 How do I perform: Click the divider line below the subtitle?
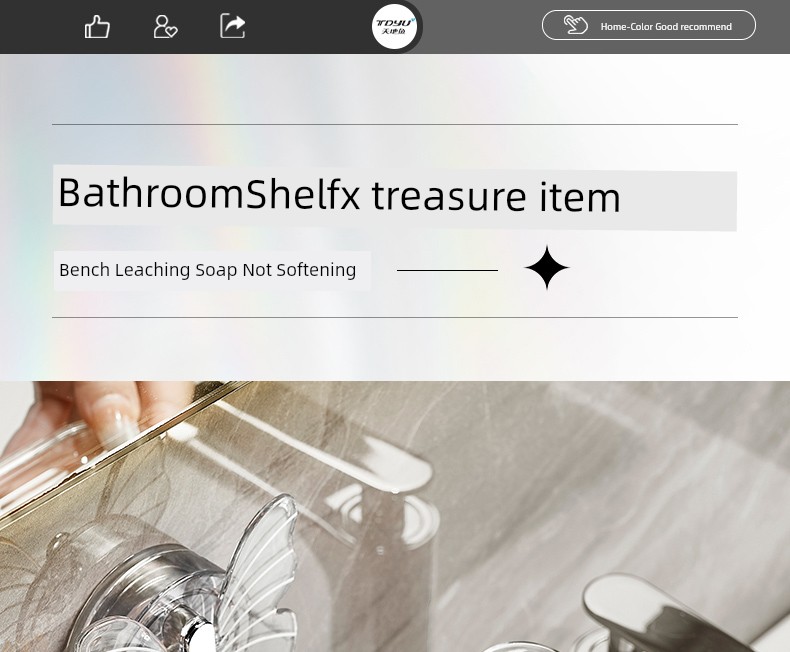[394, 317]
